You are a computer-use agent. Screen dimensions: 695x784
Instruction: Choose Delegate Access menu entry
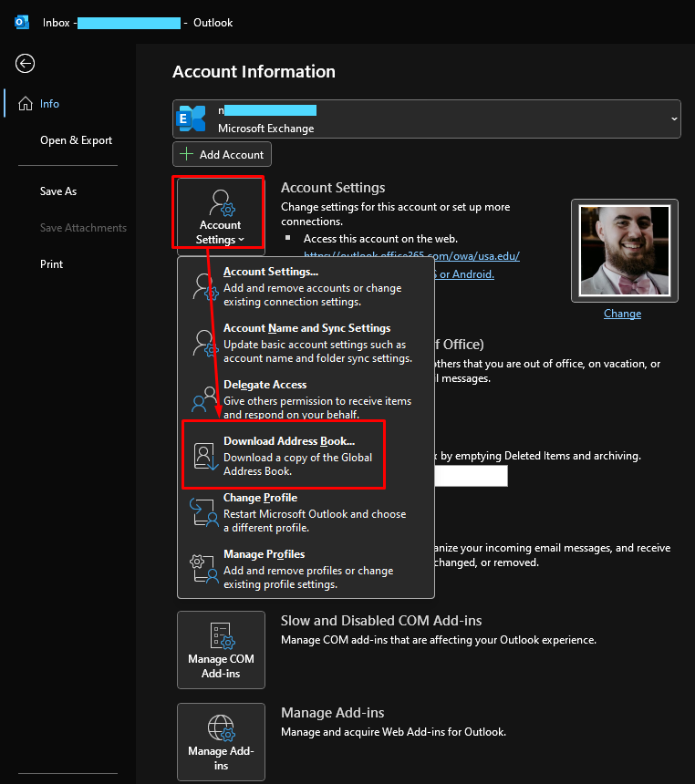pos(306,399)
